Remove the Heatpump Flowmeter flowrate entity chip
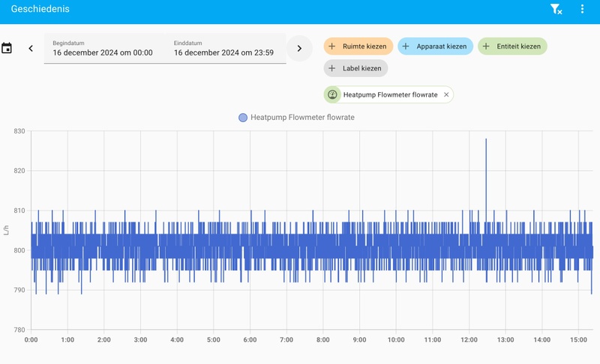 click(x=446, y=94)
